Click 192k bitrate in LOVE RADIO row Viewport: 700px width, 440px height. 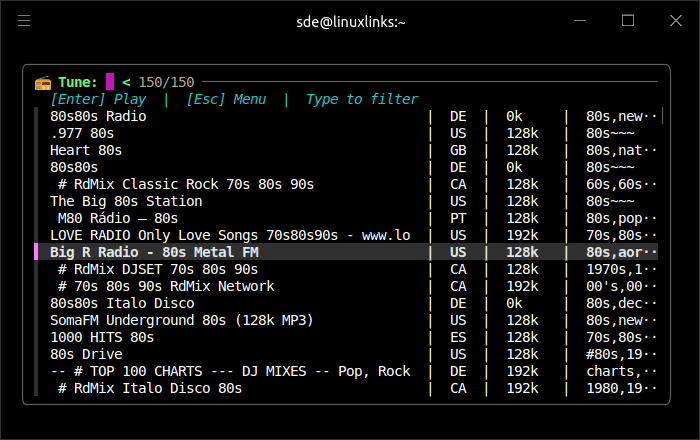pyautogui.click(x=522, y=235)
